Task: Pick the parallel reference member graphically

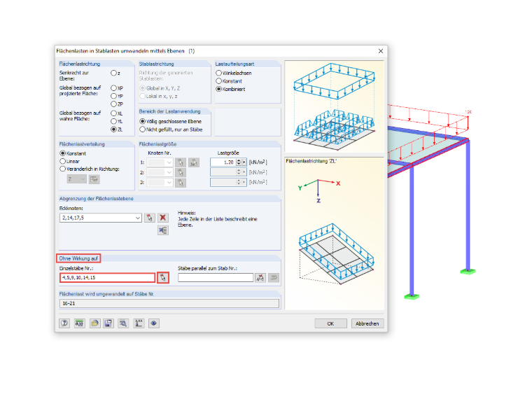Action: (x=260, y=278)
